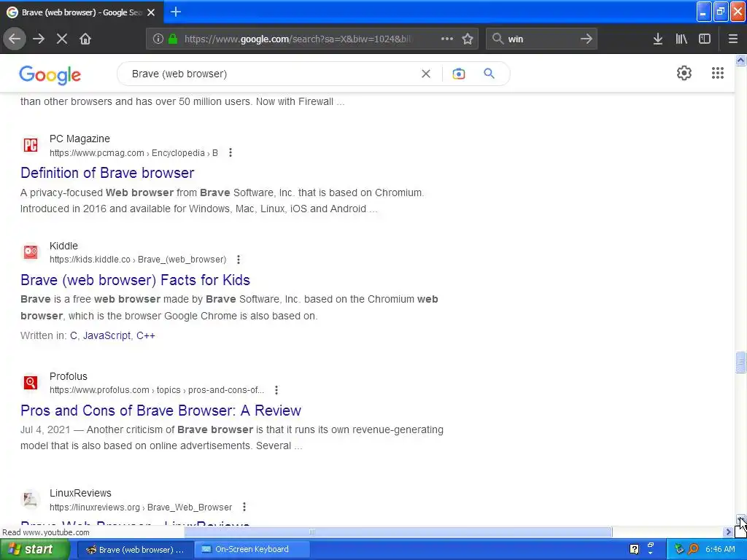Show site information icon in address bar
747x560 pixels.
(x=158, y=39)
